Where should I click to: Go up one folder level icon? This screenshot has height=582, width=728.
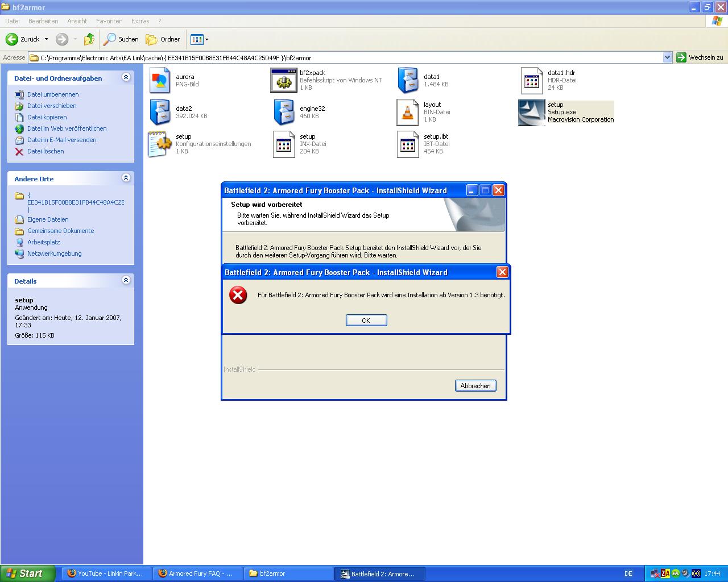pyautogui.click(x=89, y=39)
